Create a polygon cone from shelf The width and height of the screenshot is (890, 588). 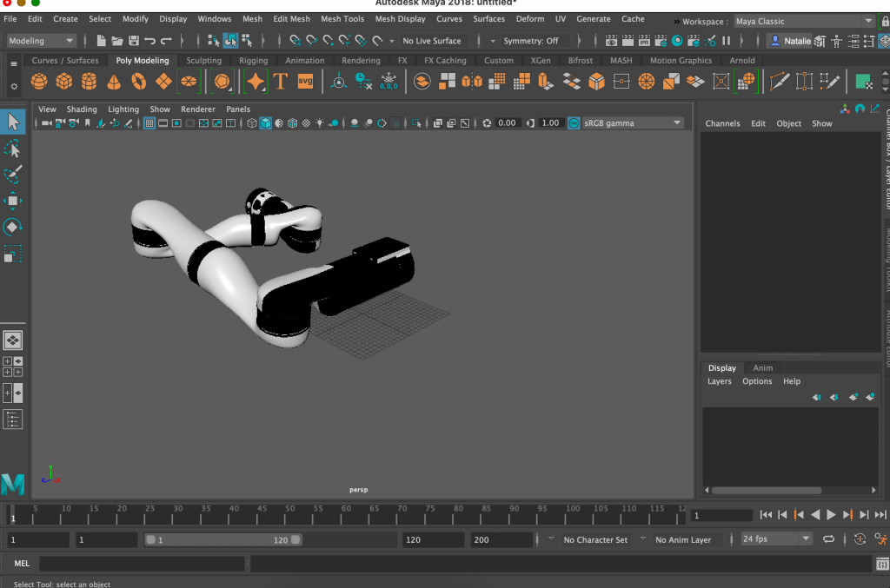[114, 82]
